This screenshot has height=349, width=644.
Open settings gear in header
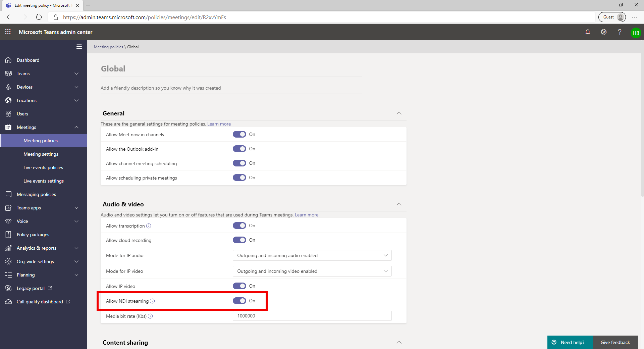pos(604,32)
